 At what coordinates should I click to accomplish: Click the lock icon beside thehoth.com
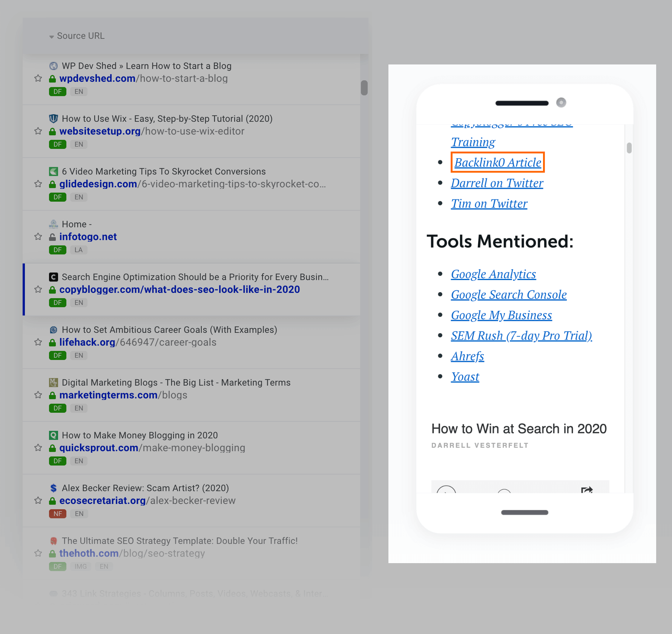pyautogui.click(x=53, y=554)
